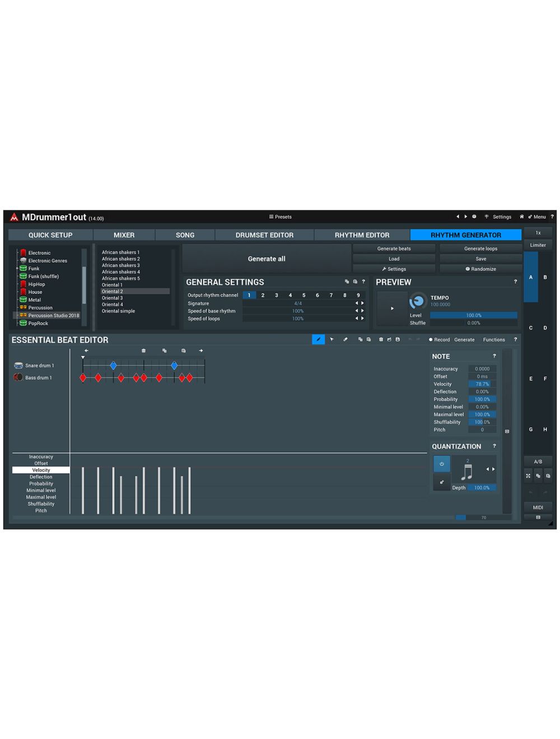Click the save disk icon in beat editor toolbar
Screen dimensions: 560x739
[x=398, y=339]
